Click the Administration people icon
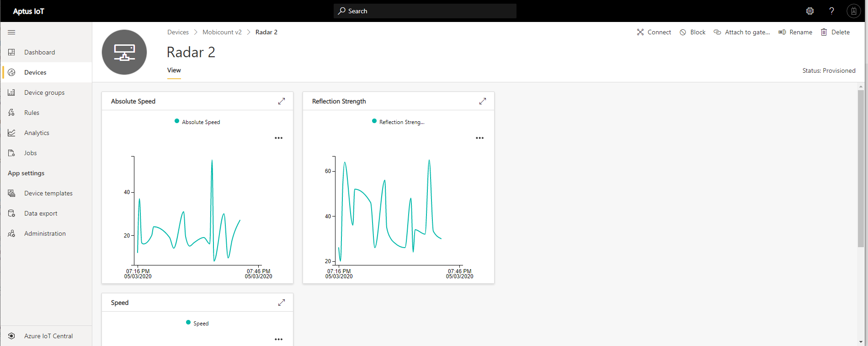Viewport: 868px width, 346px height. click(11, 233)
